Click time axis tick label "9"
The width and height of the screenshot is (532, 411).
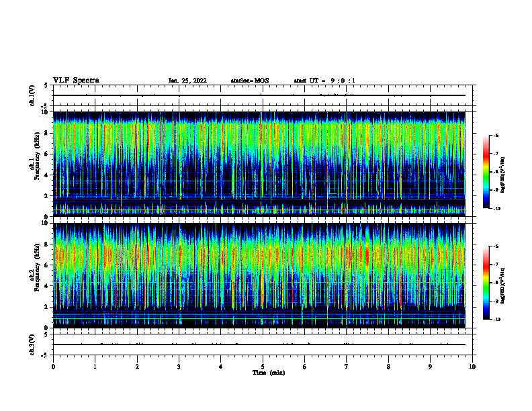tap(430, 367)
